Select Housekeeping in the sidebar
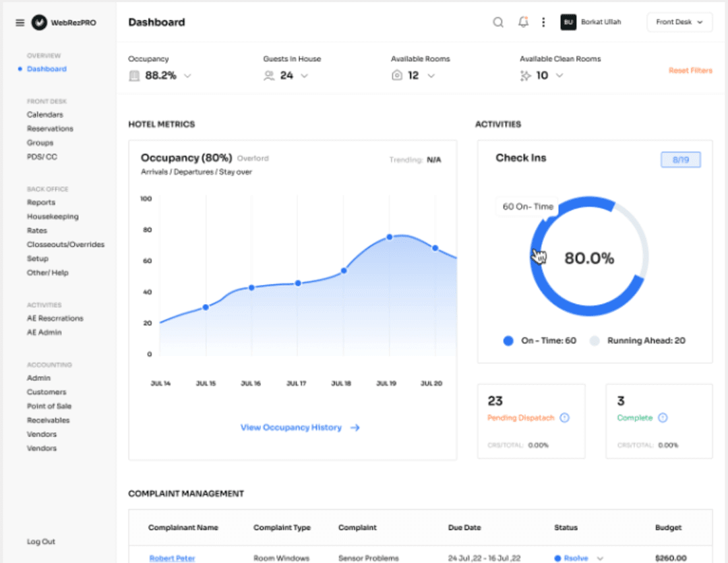The width and height of the screenshot is (728, 563). coord(53,216)
